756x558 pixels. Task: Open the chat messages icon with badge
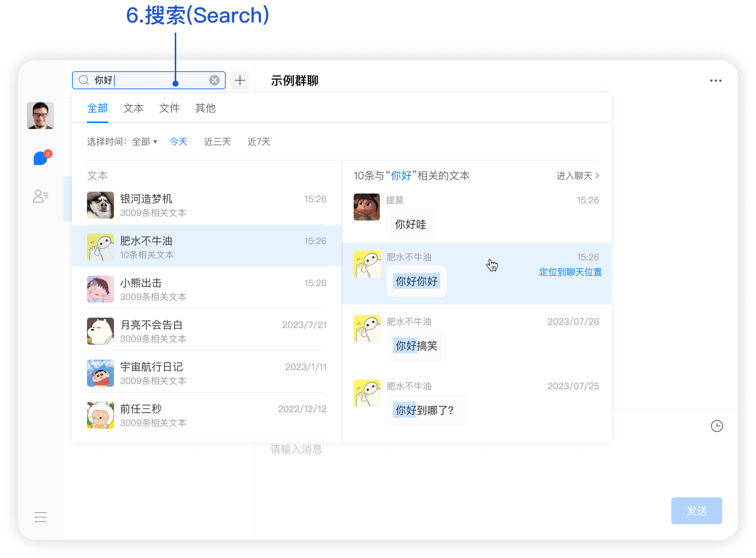tap(40, 158)
